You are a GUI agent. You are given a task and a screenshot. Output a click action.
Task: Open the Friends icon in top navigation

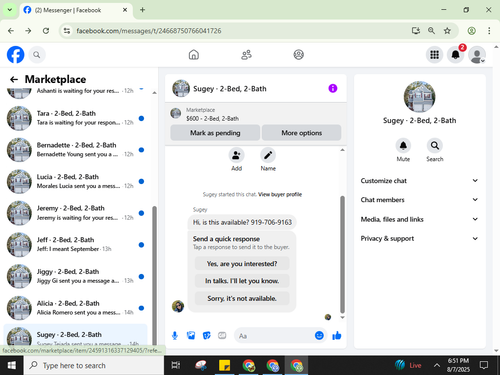click(246, 55)
